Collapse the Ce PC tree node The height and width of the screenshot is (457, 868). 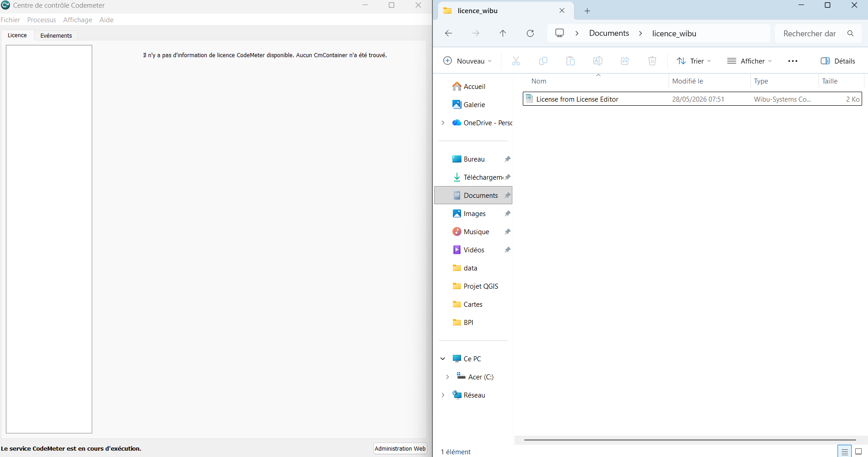(x=443, y=359)
